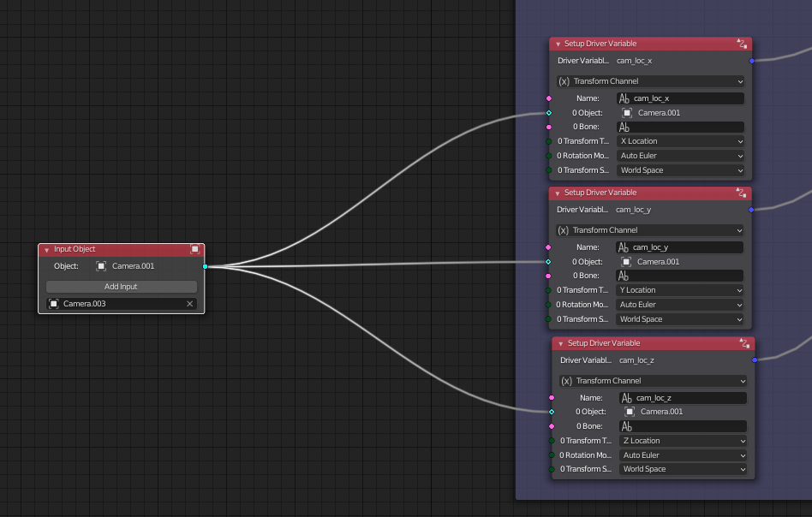This screenshot has width=812, height=517.
Task: Open Auto Euler dropdown in cam_loc_y node
Action: [x=679, y=305]
